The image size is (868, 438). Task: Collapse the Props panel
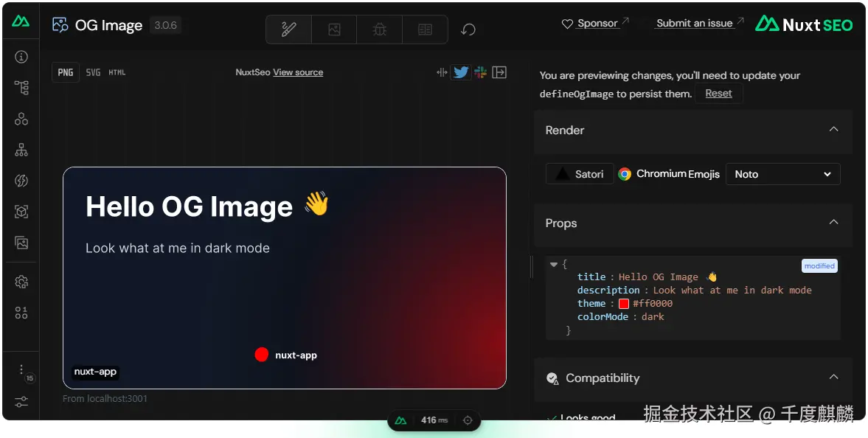833,222
